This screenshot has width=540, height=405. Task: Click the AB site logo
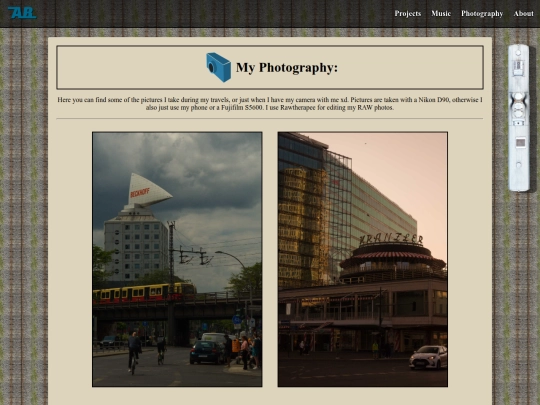[22, 13]
